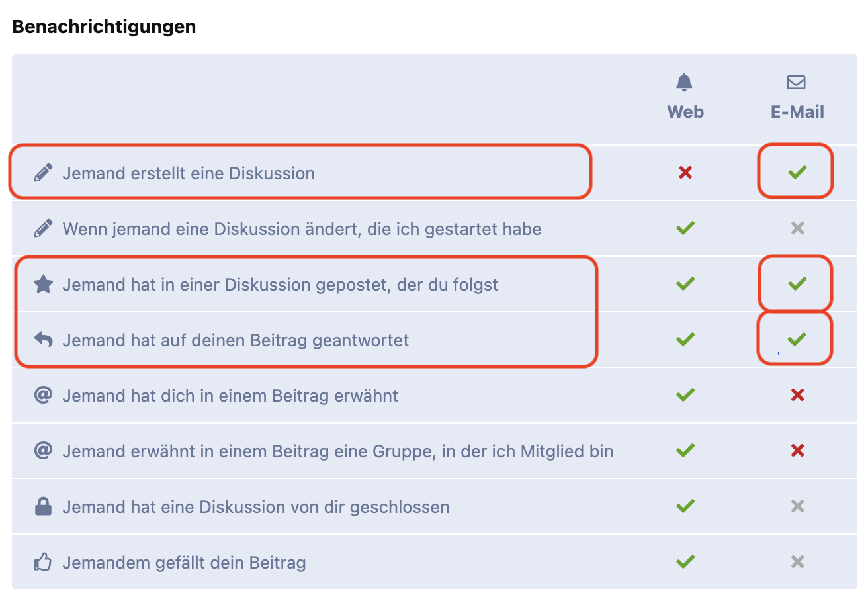Click the reply arrow icon beside 'Beitrag geantwortet'
This screenshot has height=599, width=868.
pyautogui.click(x=43, y=340)
